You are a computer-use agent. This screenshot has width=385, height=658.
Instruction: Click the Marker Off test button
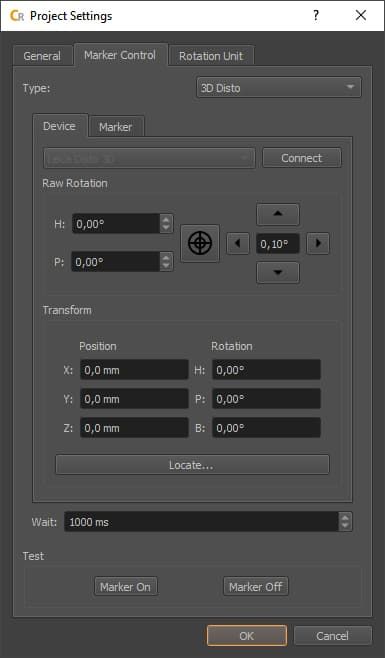coord(256,587)
